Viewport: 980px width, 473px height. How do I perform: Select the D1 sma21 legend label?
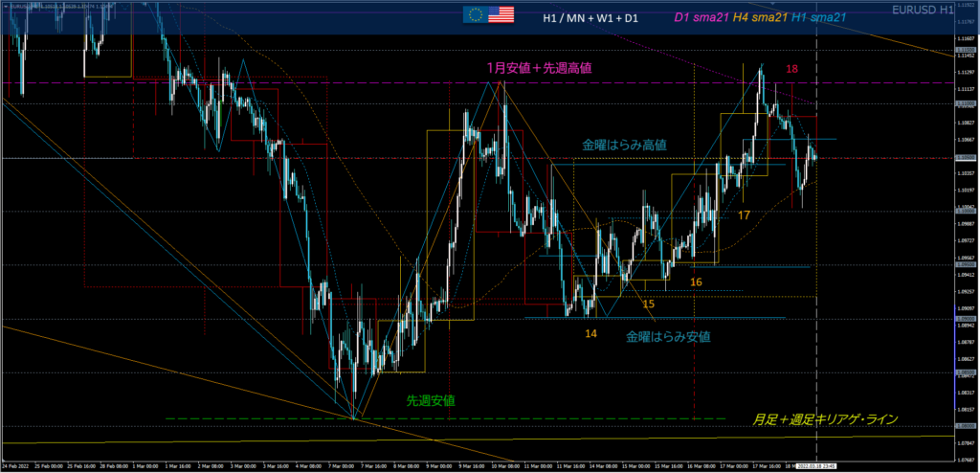click(x=702, y=16)
